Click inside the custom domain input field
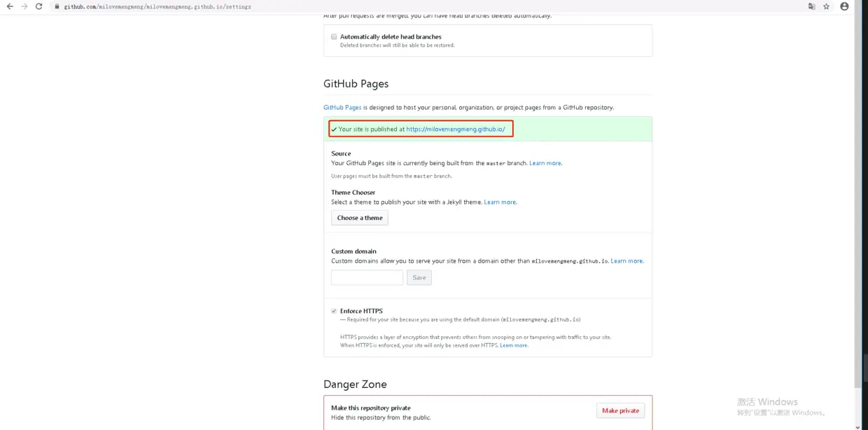 (367, 277)
